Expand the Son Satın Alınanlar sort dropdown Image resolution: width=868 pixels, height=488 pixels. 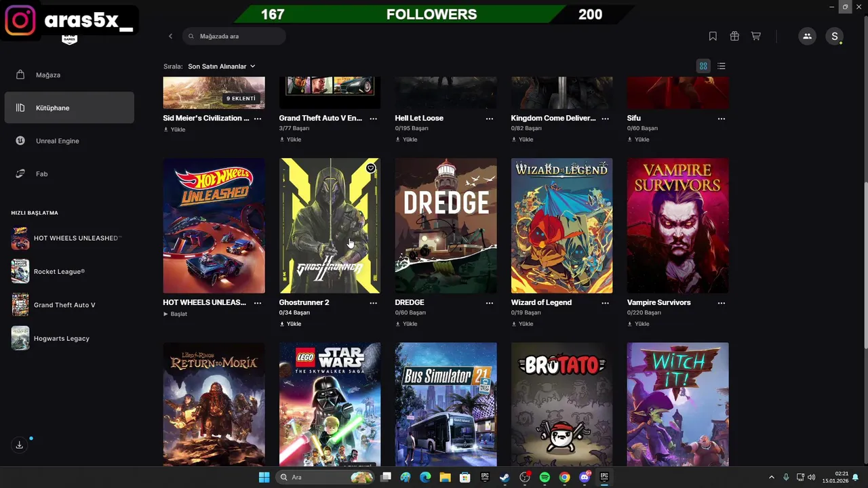222,66
